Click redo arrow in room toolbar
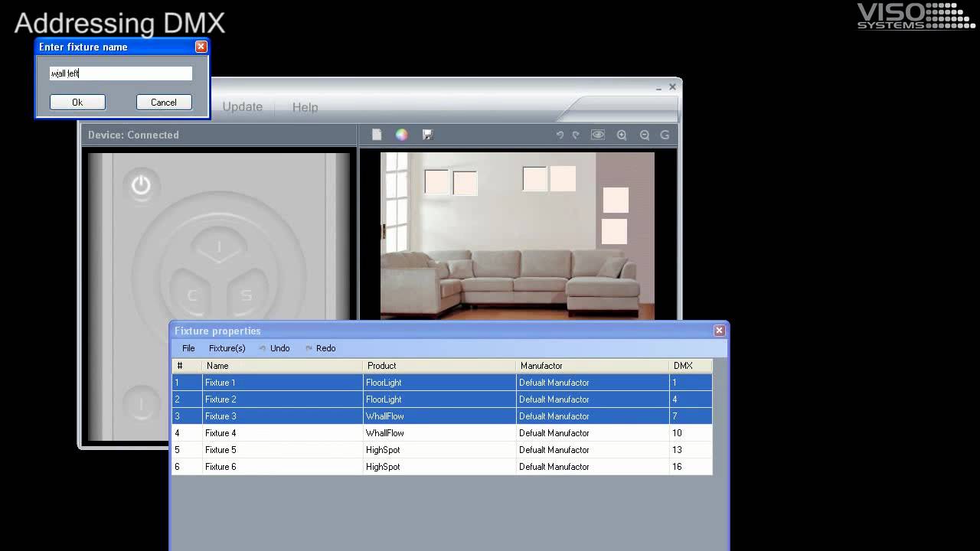The image size is (980, 551). 576,135
